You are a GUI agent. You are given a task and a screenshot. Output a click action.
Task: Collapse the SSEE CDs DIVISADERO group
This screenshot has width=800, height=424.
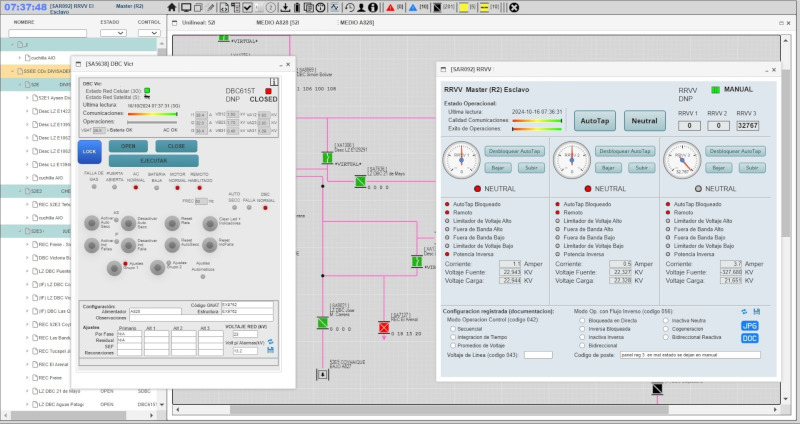coord(10,71)
